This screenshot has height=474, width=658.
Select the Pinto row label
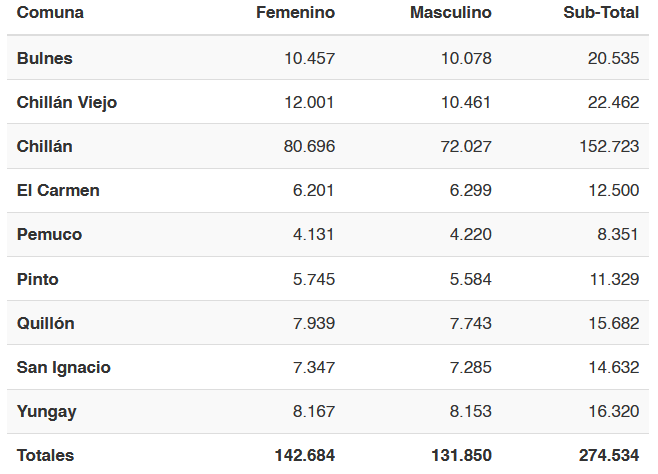(x=37, y=279)
